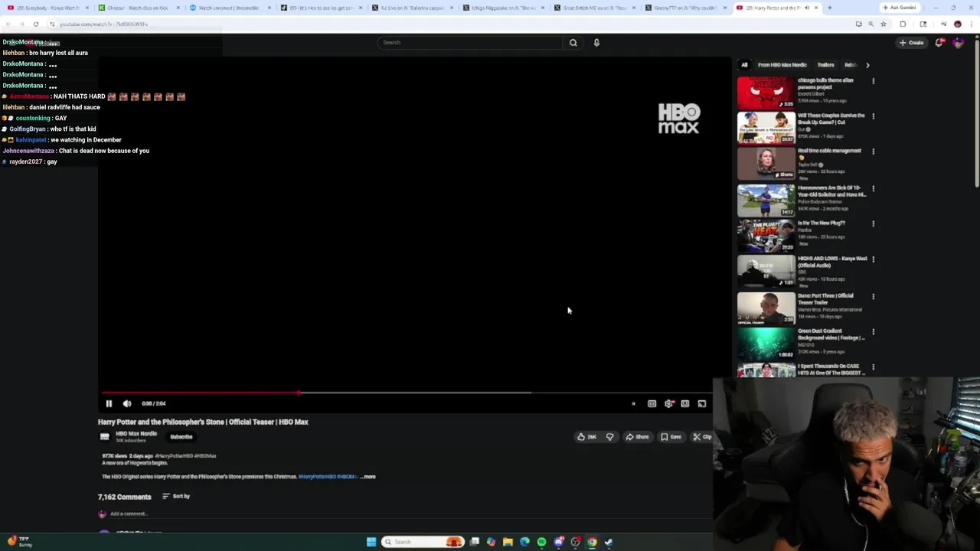Open the Sort by comments dropdown

pyautogui.click(x=176, y=497)
